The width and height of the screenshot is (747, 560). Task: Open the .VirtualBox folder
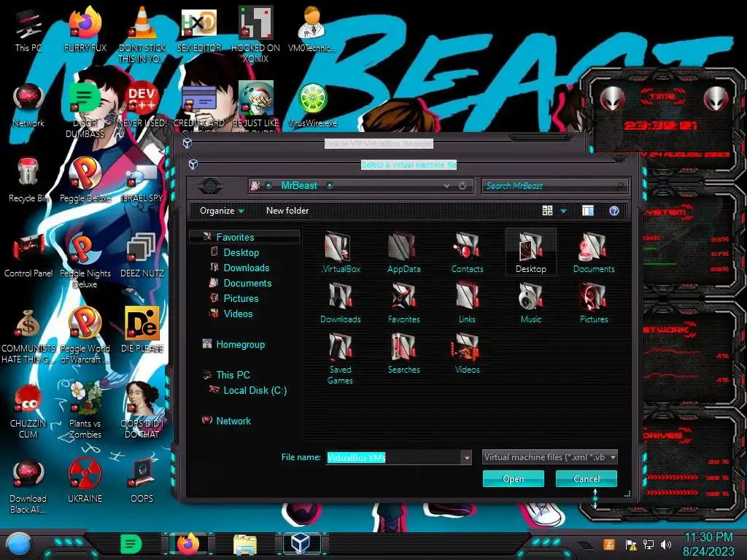point(340,252)
